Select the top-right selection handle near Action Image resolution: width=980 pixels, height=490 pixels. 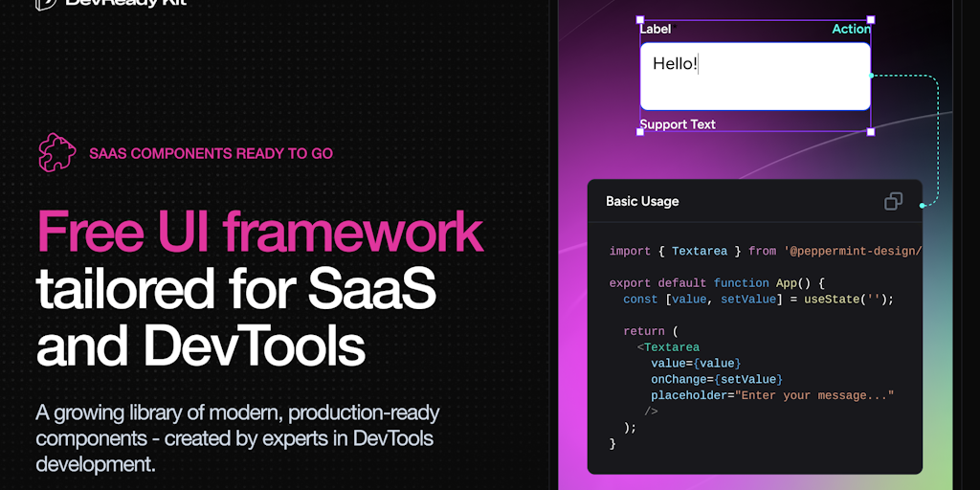click(871, 19)
